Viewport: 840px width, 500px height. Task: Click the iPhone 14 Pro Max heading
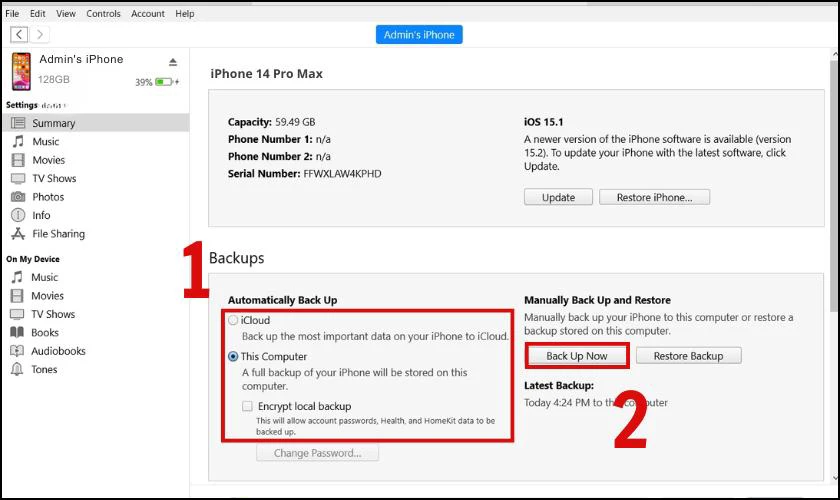(x=266, y=74)
